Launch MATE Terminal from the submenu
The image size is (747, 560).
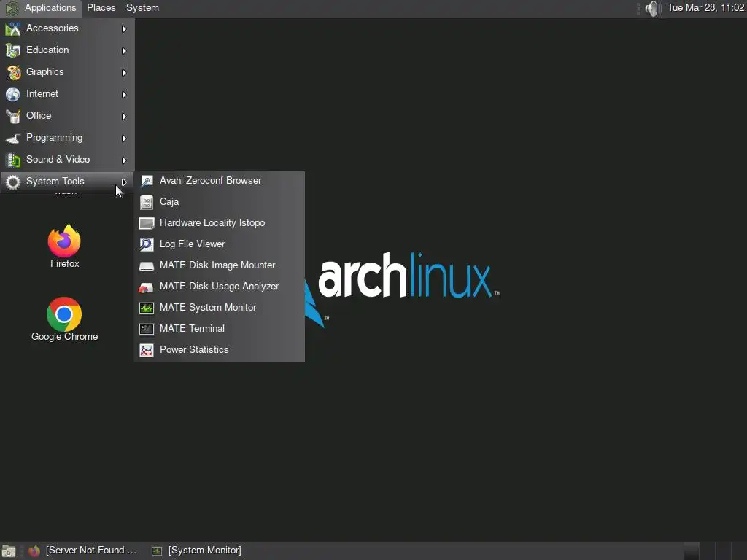point(220,329)
